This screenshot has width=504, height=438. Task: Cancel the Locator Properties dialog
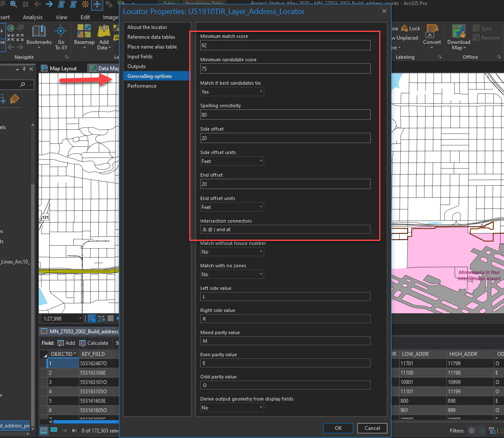click(372, 428)
